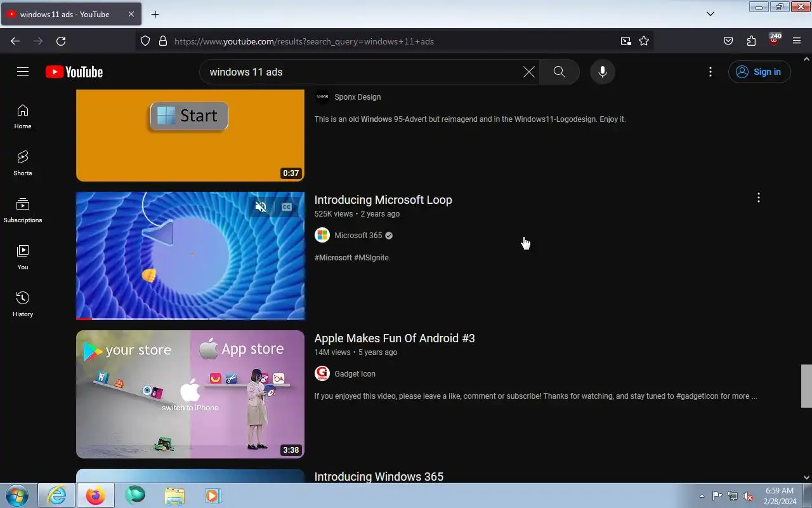812x508 pixels.
Task: Open the App store comparison thumbnail
Action: point(190,394)
